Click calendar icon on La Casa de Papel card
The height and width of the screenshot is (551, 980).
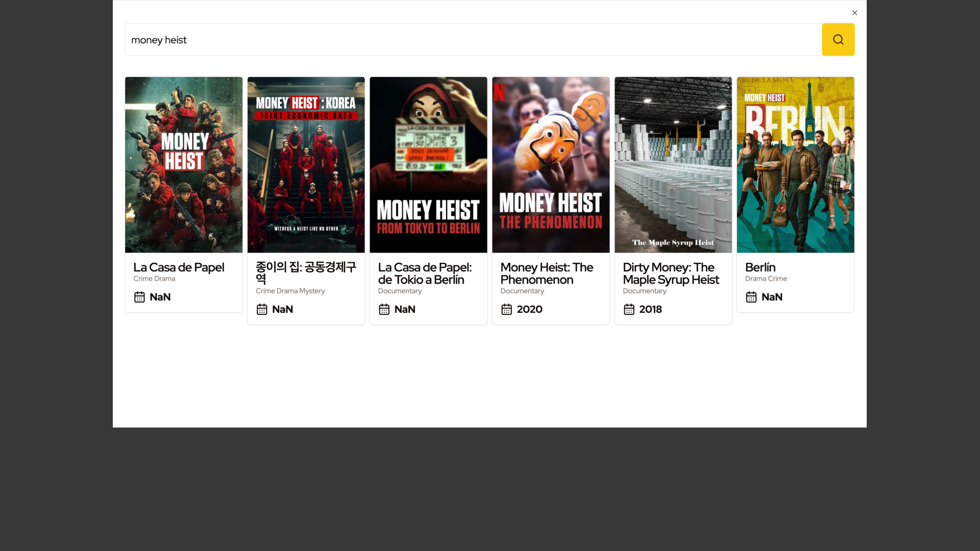point(139,297)
